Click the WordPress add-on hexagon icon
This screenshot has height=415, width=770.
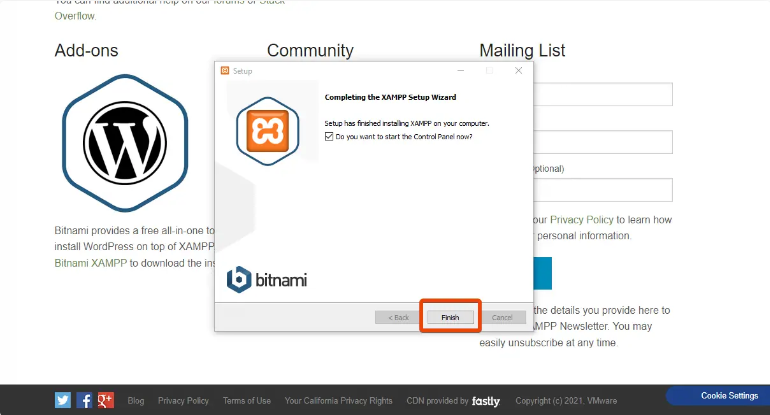[125, 141]
